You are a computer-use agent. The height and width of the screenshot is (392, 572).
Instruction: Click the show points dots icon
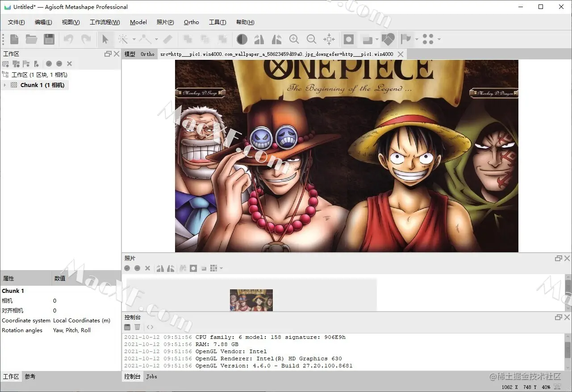428,39
